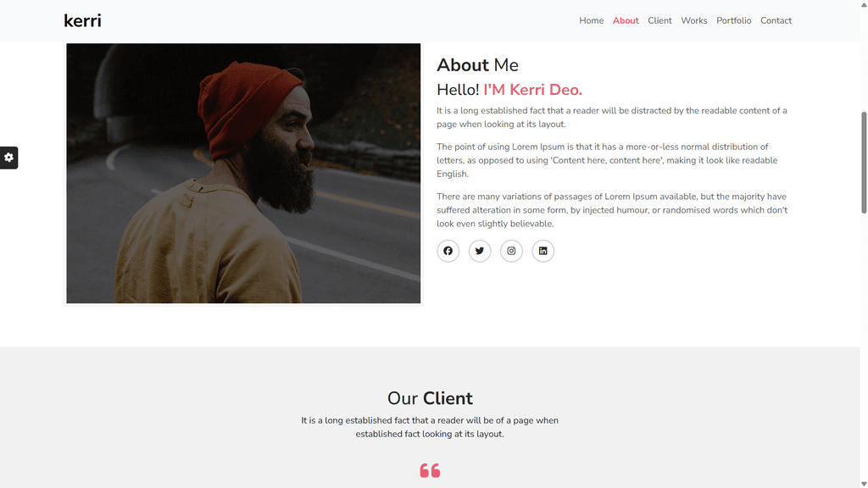Click the "About Me" heading text
Screen dimensions: 868x488
tap(477, 65)
